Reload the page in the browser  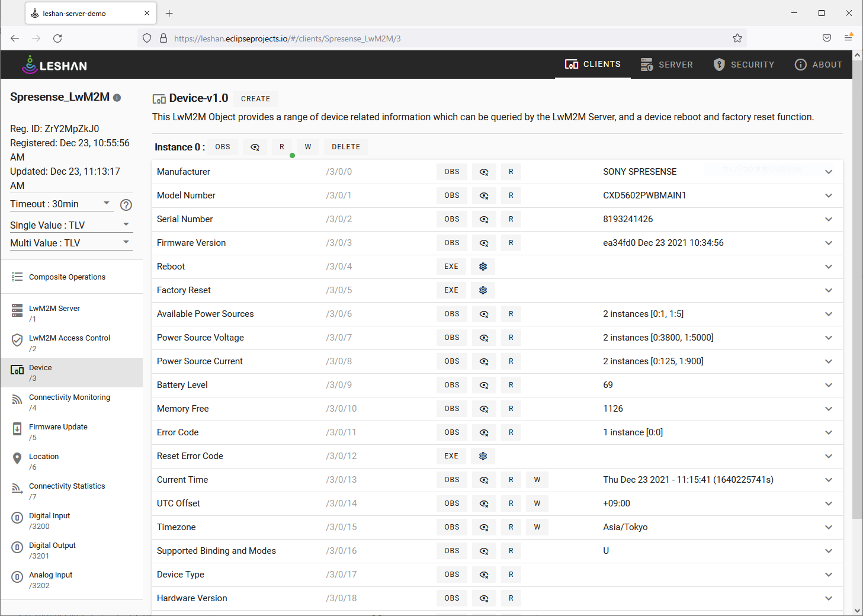click(57, 38)
